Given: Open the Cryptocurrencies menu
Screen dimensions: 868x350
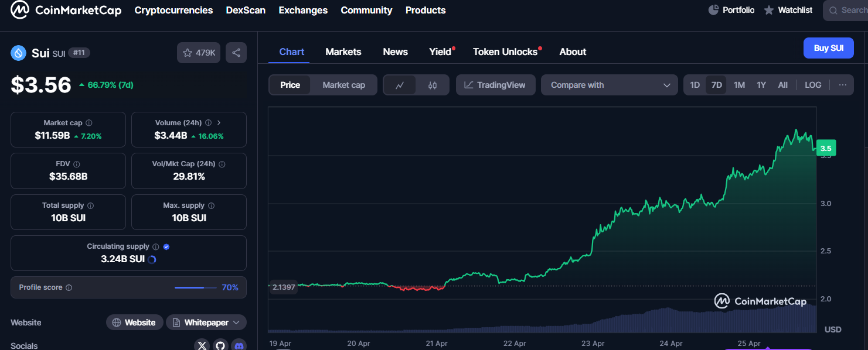Looking at the screenshot, I should tap(173, 10).
